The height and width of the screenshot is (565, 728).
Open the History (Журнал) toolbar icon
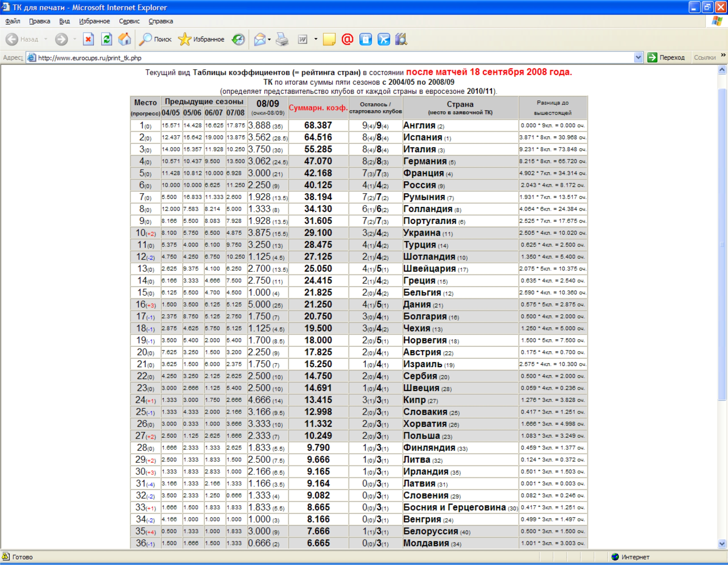pyautogui.click(x=238, y=39)
